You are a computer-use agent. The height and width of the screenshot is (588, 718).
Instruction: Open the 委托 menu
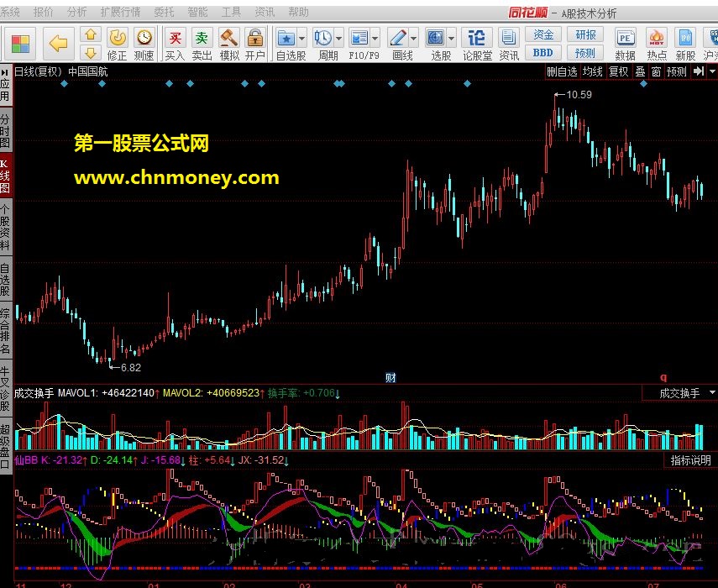164,13
